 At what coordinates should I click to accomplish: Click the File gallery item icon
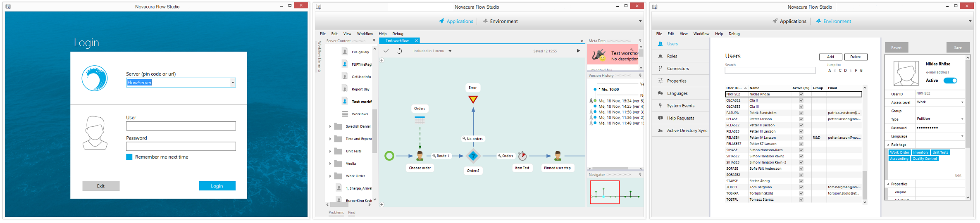pos(345,52)
